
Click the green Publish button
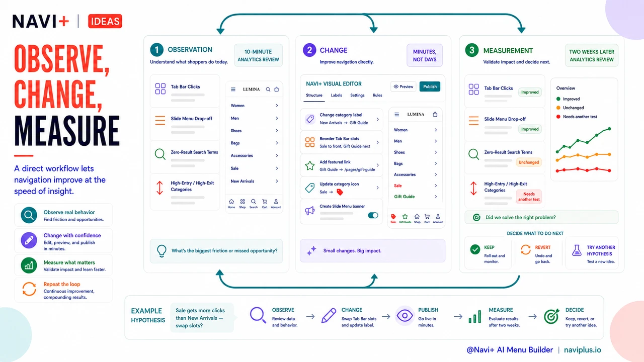pos(430,86)
